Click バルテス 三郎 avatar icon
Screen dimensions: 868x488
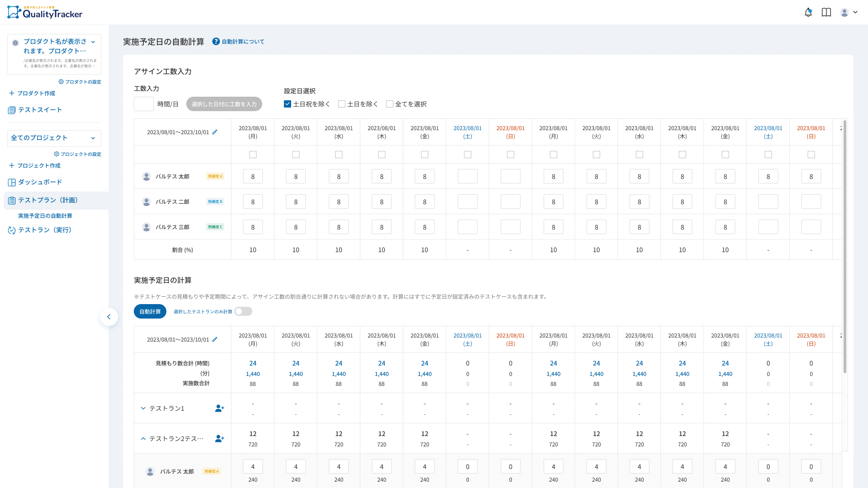click(146, 227)
